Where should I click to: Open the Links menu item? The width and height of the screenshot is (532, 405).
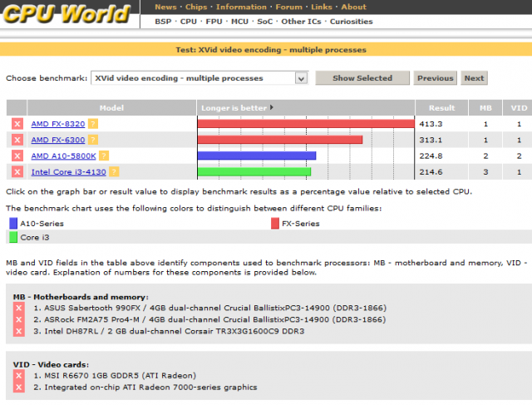pyautogui.click(x=322, y=7)
